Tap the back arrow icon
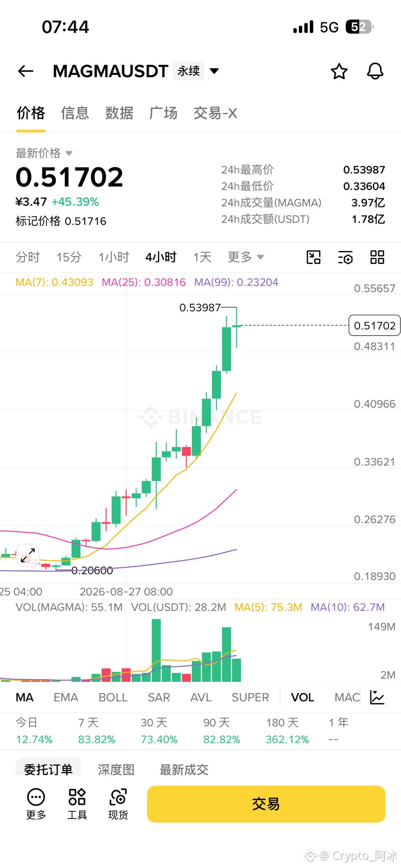This screenshot has height=868, width=401. pos(26,71)
